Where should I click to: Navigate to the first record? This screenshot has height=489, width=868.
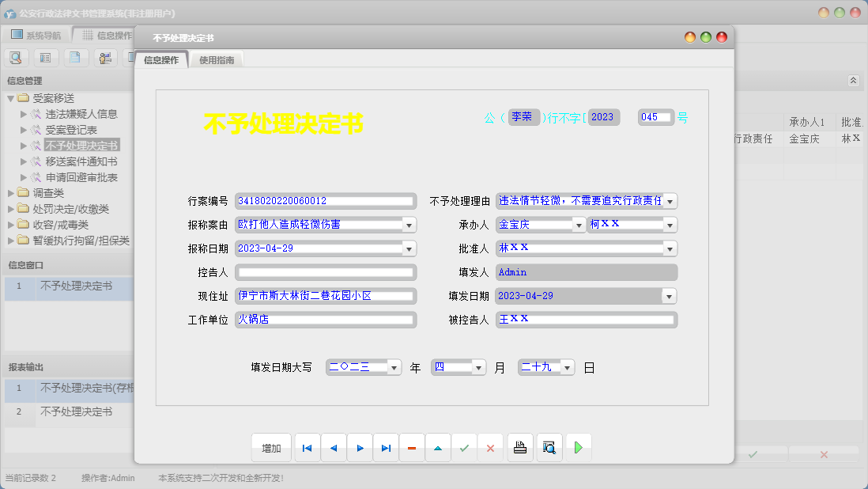[307, 447]
